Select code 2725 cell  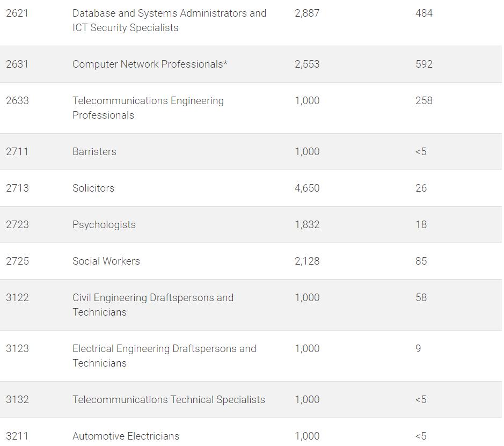pyautogui.click(x=17, y=261)
